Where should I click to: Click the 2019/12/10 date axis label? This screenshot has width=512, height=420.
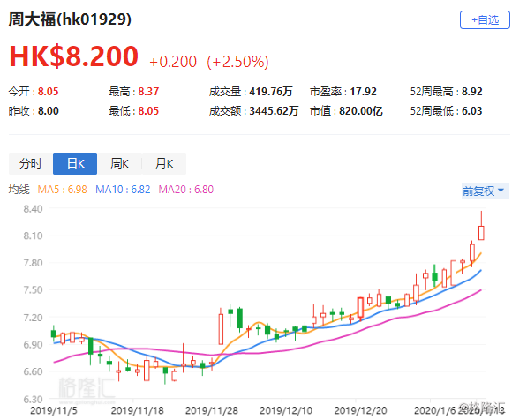click(286, 410)
